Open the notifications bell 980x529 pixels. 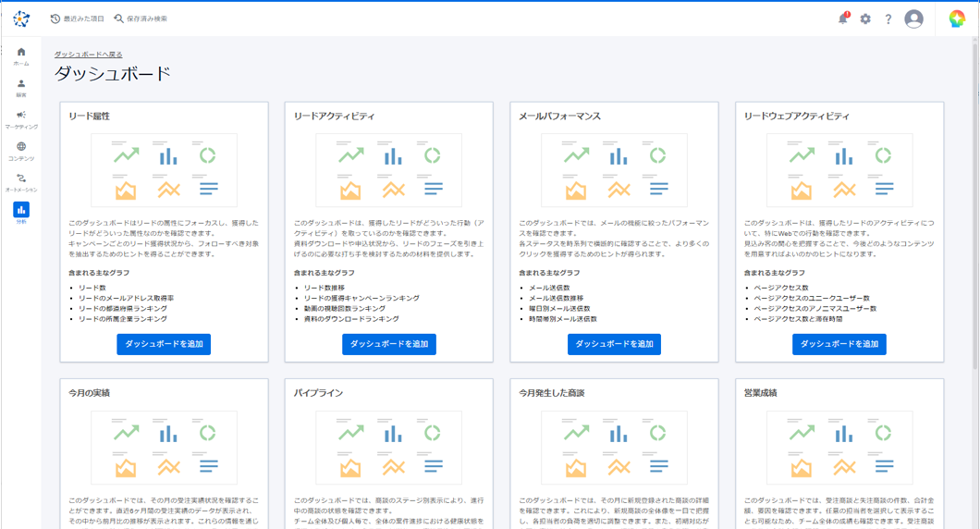843,18
